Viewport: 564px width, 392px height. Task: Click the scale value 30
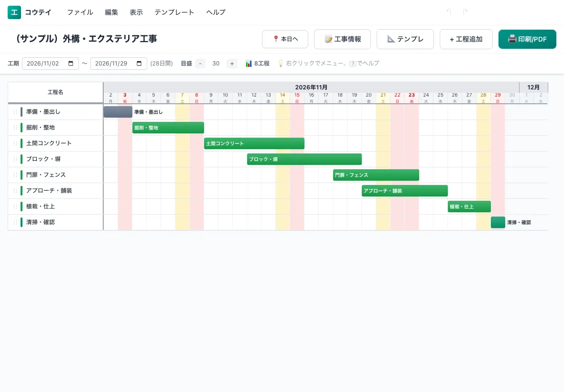pyautogui.click(x=216, y=64)
